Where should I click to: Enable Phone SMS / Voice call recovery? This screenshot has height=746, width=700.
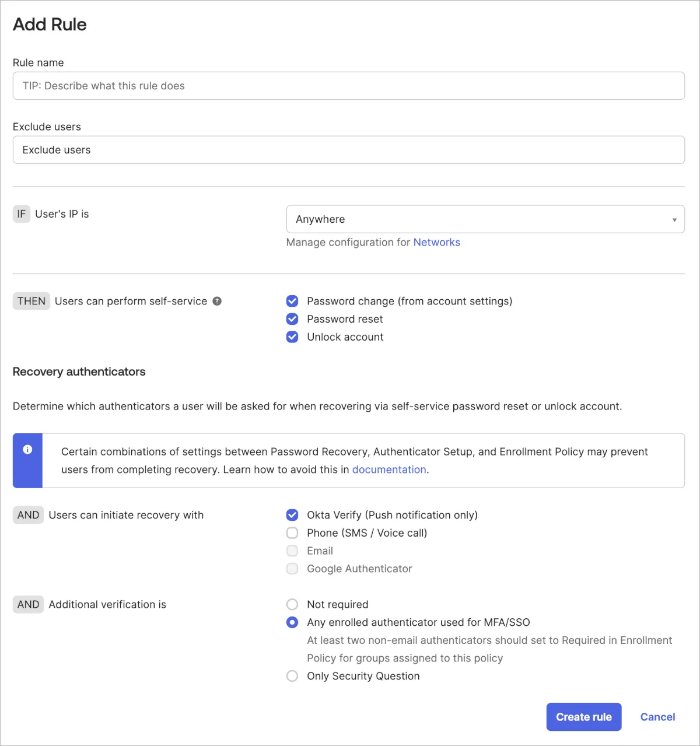point(292,533)
